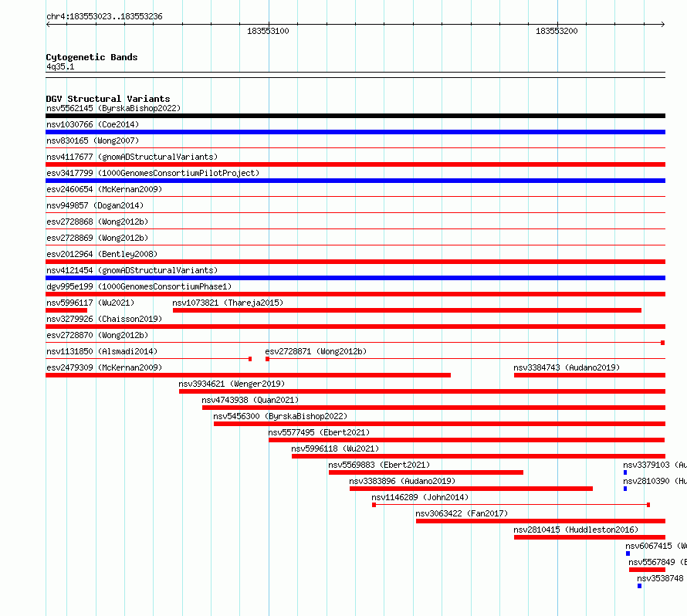Open nsv5456300 (ByrskaBishop2022) variant
687x616 pixels.
click(280, 416)
